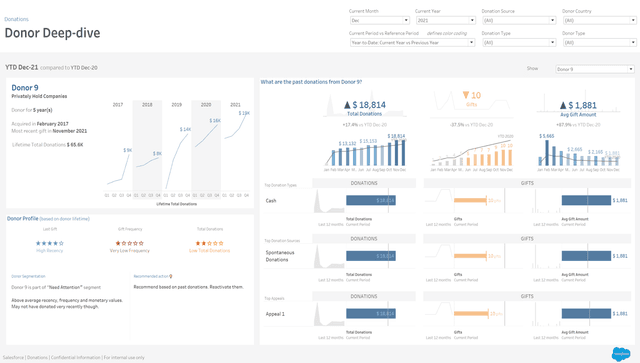
Task: Open Current Period vs Reference Period dropdown
Action: click(x=412, y=42)
